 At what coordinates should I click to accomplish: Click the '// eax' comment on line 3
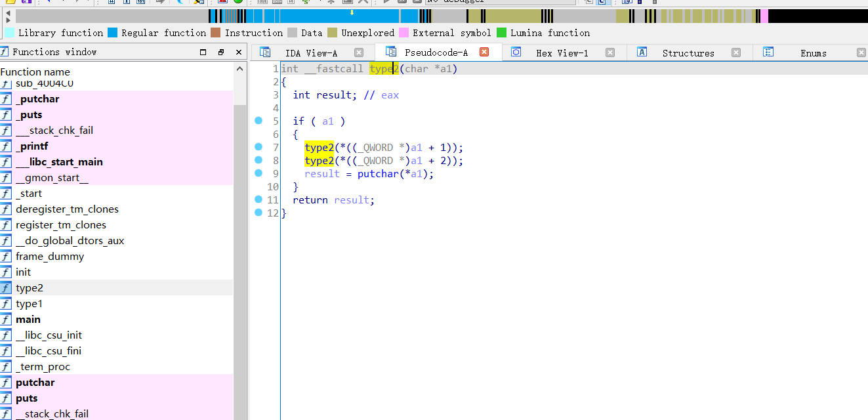click(381, 95)
